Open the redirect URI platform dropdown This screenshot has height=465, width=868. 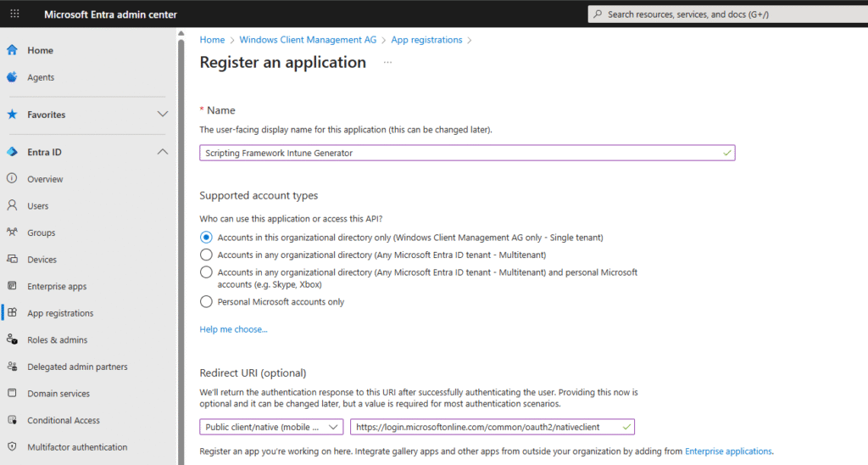(271, 427)
